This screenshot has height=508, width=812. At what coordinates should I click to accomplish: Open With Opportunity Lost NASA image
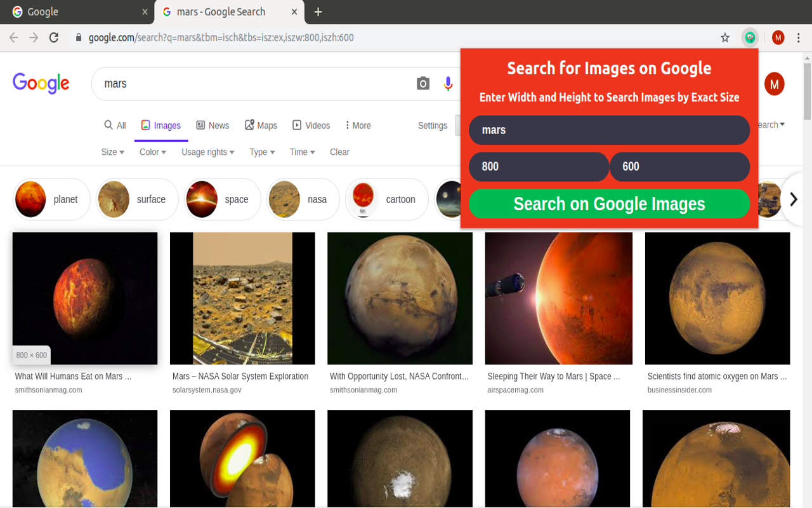tap(400, 298)
